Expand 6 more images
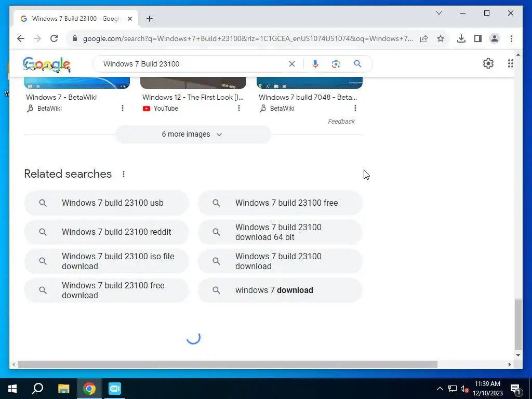Screen dimensions: 532x399 click(x=193, y=135)
